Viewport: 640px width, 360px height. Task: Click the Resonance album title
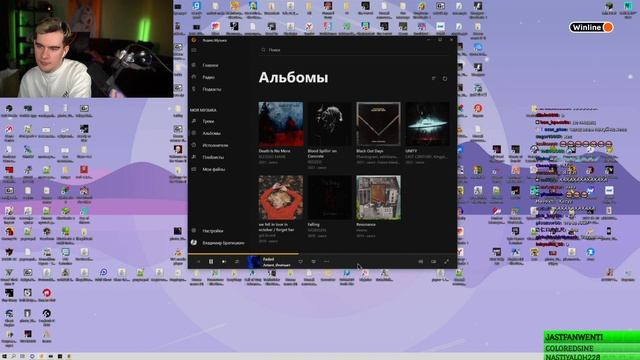(366, 224)
